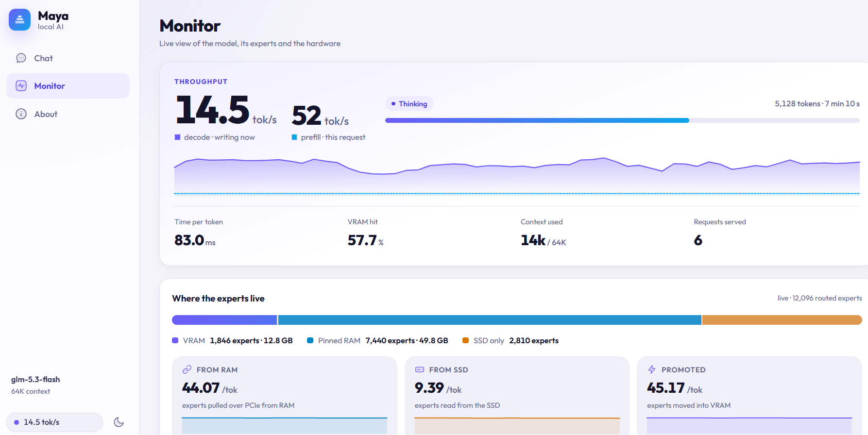Open the Monitor page
Viewport: 868px width, 435px height.
tap(68, 86)
